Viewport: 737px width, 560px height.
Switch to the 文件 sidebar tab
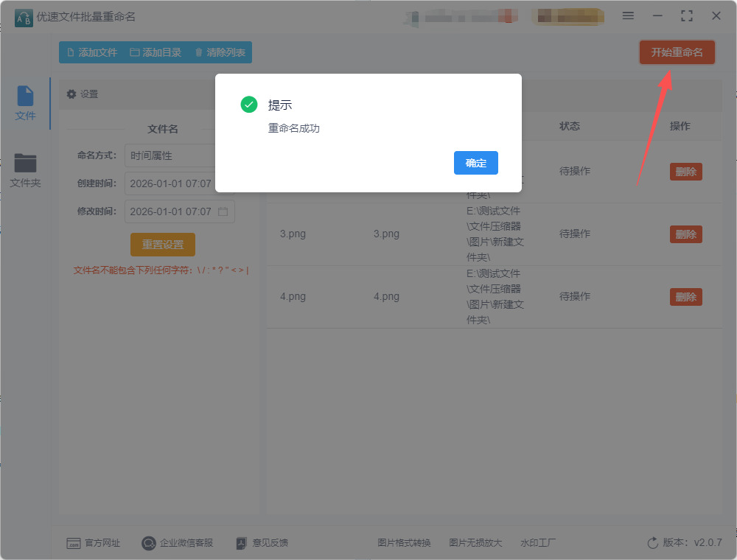point(25,103)
